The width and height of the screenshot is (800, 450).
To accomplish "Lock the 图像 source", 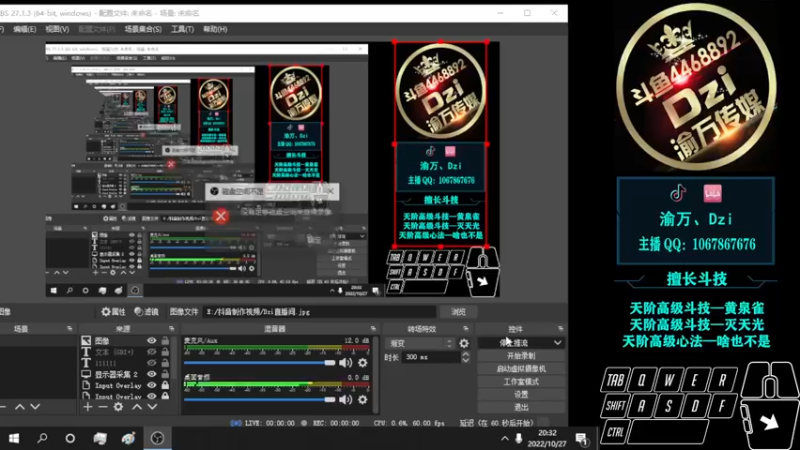I will coord(165,340).
